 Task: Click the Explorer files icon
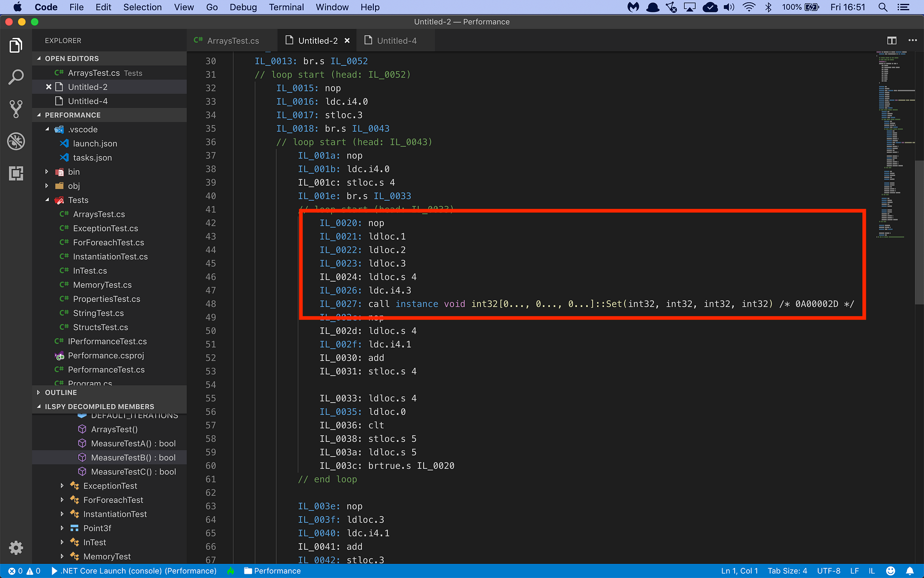(16, 45)
